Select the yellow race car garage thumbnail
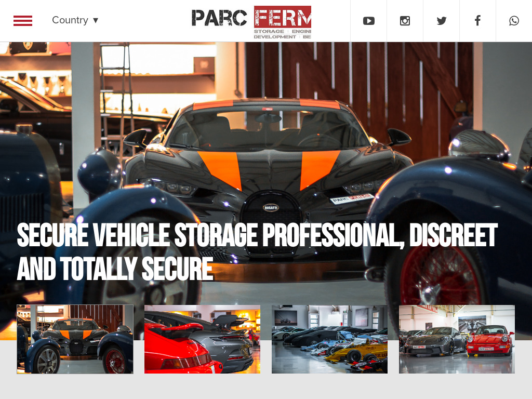532x399 pixels. [x=329, y=339]
